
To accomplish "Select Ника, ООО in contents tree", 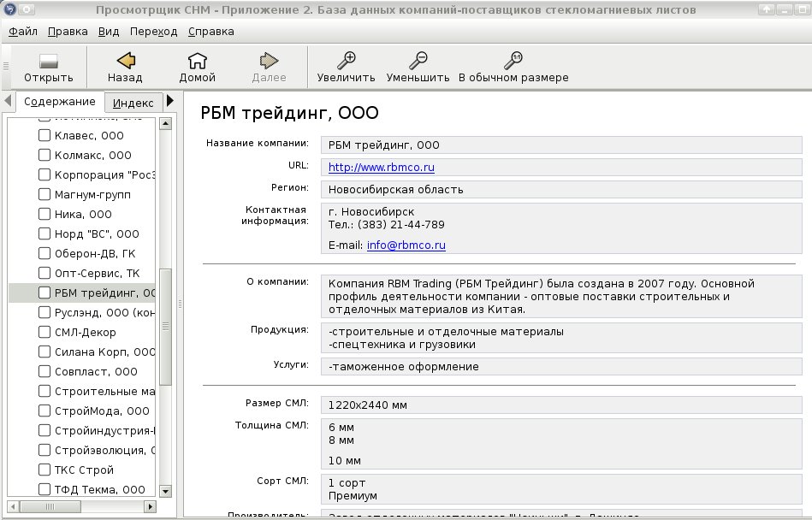I will pos(83,214).
